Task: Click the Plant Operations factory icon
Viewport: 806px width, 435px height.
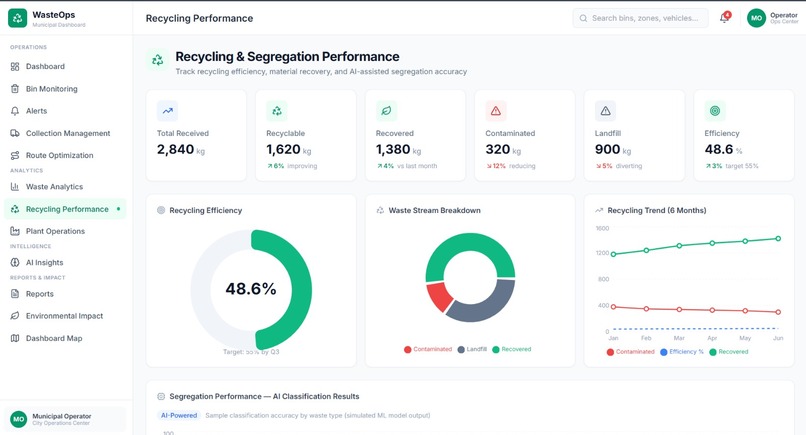Action: [15, 231]
